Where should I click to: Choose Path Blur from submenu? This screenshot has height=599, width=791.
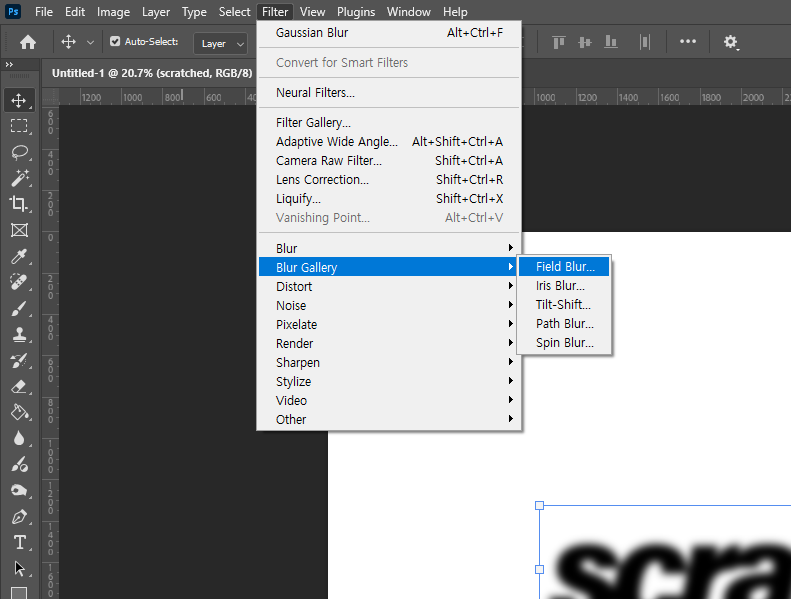(564, 323)
